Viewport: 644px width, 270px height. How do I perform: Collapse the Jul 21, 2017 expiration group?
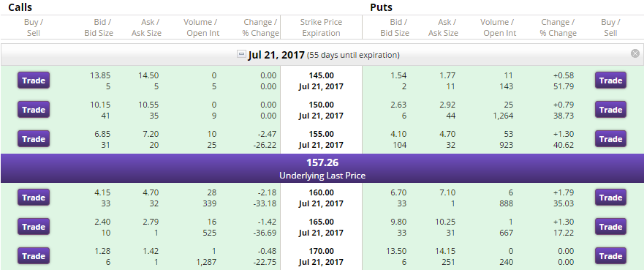pyautogui.click(x=241, y=54)
